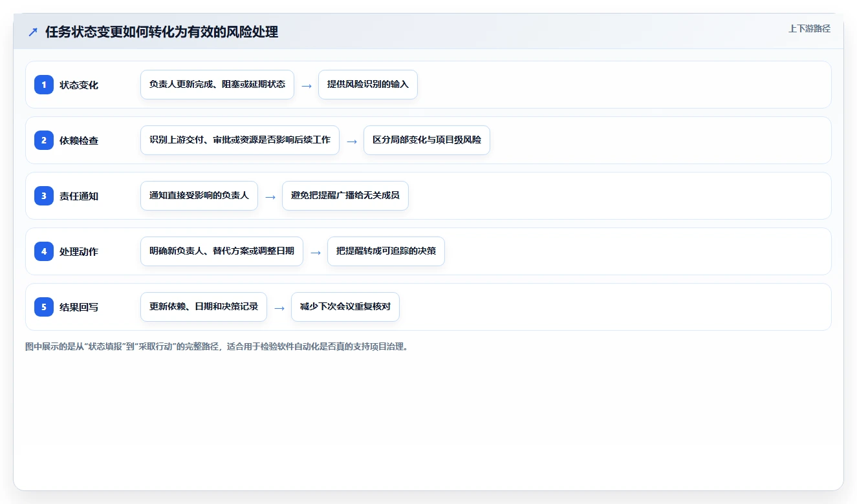Select step number 3 badge
Viewport: 857px width, 504px height.
click(44, 196)
